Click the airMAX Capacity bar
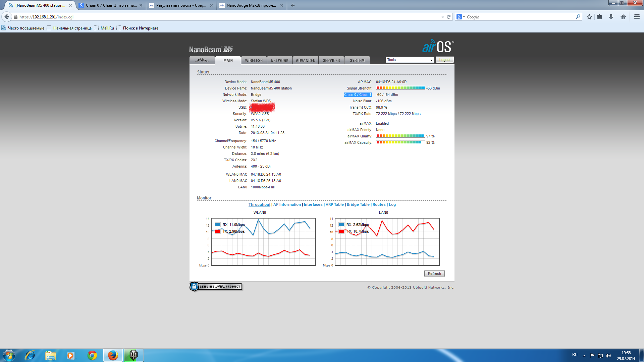The width and height of the screenshot is (644, 362). (400, 142)
